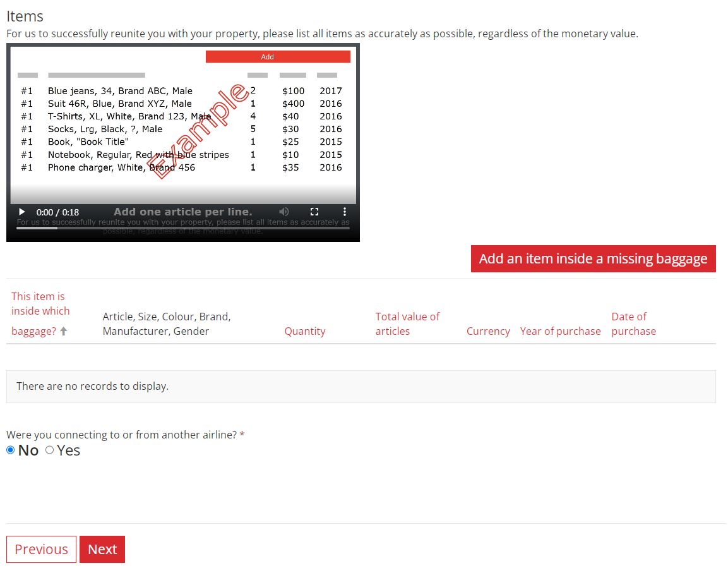
Task: Sort by 'Date of purchase' column
Action: (x=633, y=324)
